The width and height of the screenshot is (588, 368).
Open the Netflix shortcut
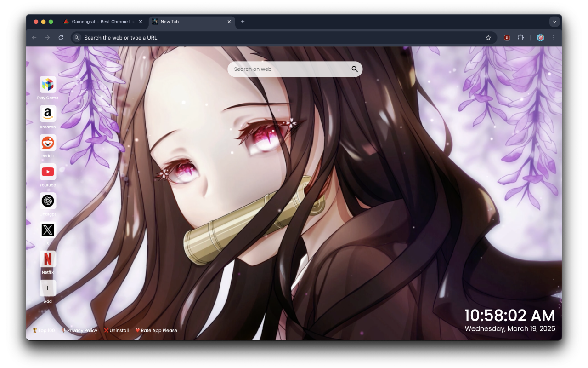point(48,259)
